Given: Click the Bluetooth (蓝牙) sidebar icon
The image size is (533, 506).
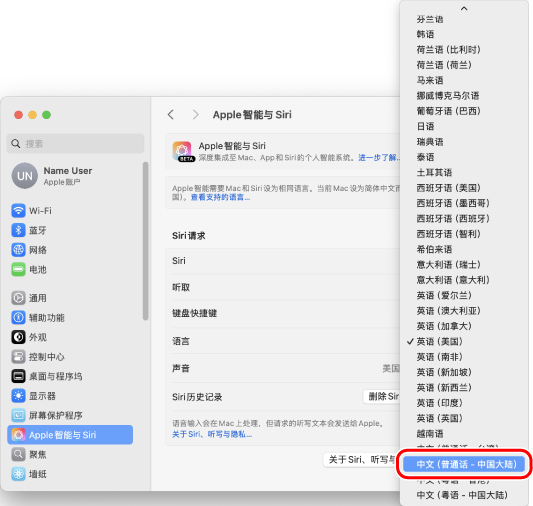Looking at the screenshot, I should click(x=18, y=230).
